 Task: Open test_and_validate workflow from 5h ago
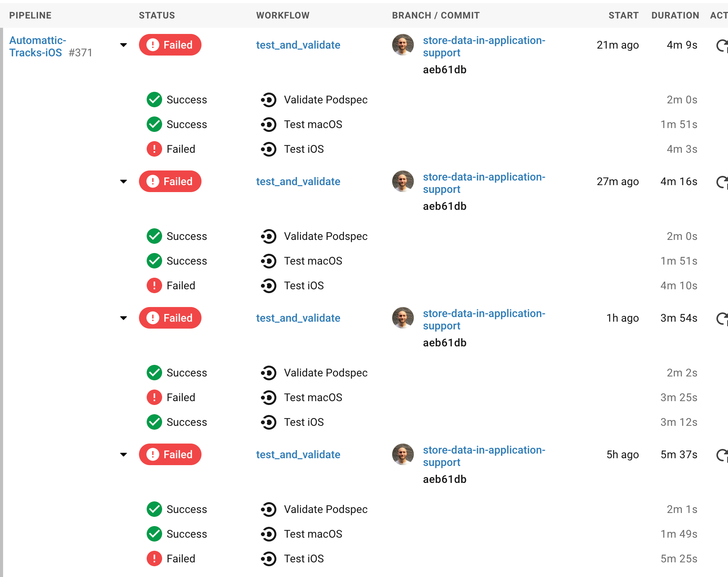pos(298,455)
